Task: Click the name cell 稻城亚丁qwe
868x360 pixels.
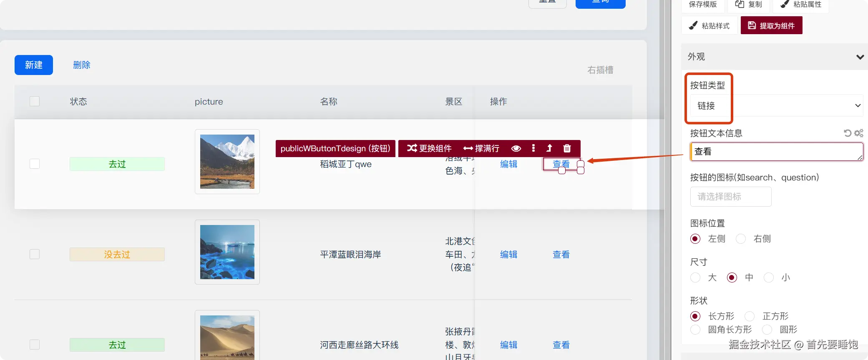Action: tap(346, 164)
